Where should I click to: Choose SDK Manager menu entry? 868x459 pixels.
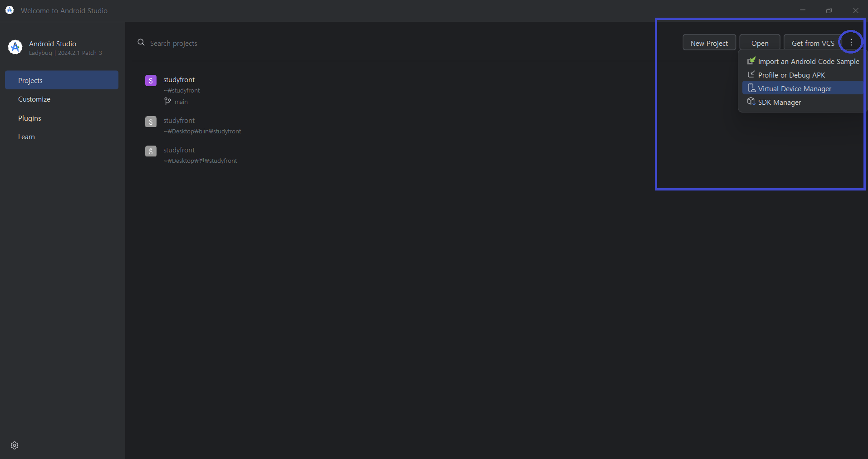[x=779, y=102]
